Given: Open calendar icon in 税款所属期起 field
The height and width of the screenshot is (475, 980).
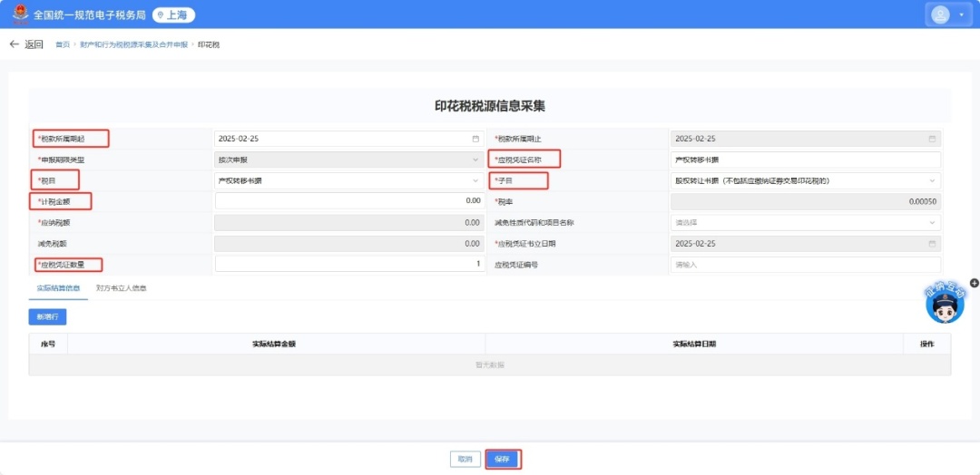Looking at the screenshot, I should click(475, 139).
